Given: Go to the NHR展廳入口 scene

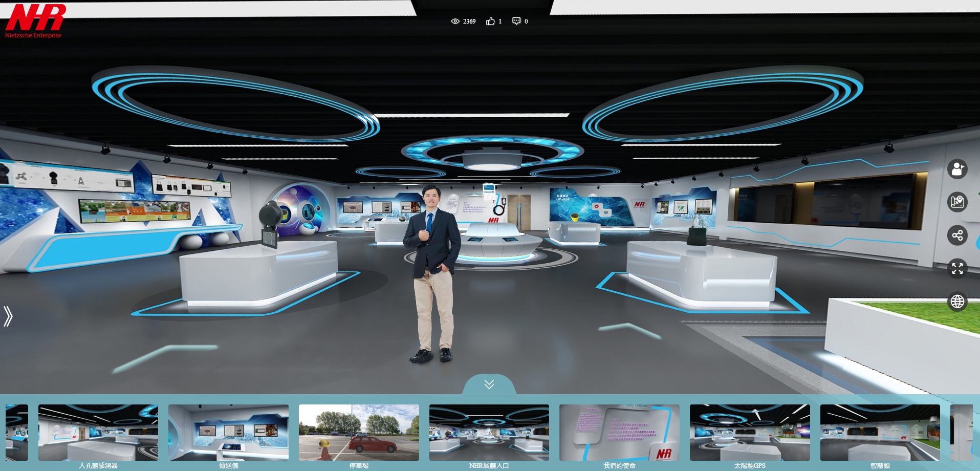Looking at the screenshot, I should click(x=489, y=433).
